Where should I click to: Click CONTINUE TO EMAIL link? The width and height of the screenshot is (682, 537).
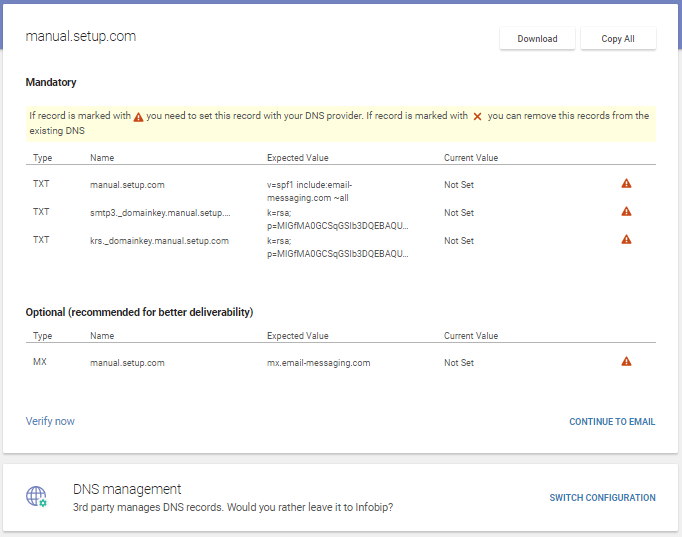point(612,422)
